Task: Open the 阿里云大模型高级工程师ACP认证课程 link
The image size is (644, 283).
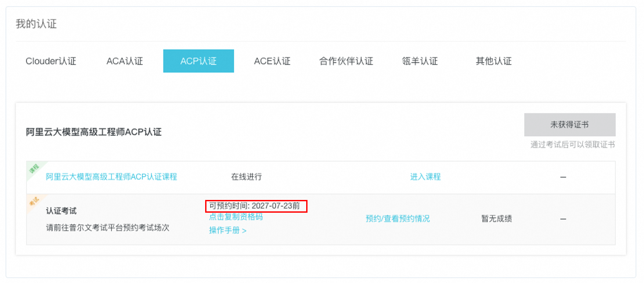Action: tap(112, 177)
